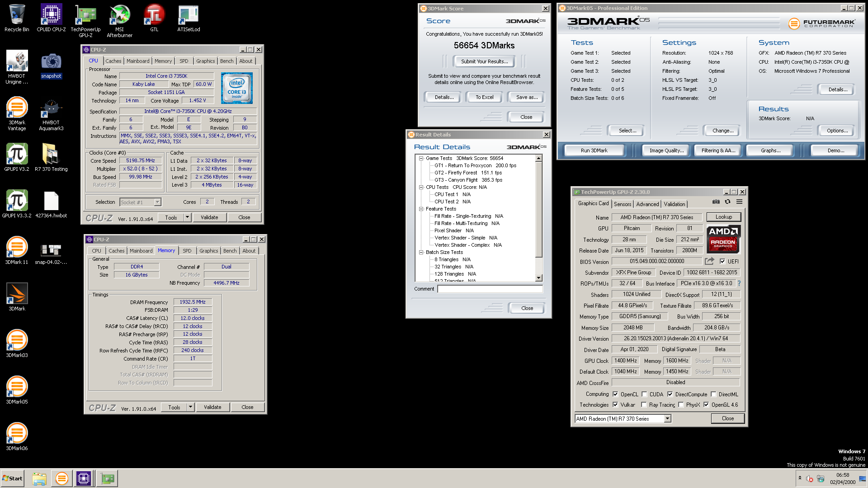Toggle the Ray Tracing checkbox

(x=644, y=405)
